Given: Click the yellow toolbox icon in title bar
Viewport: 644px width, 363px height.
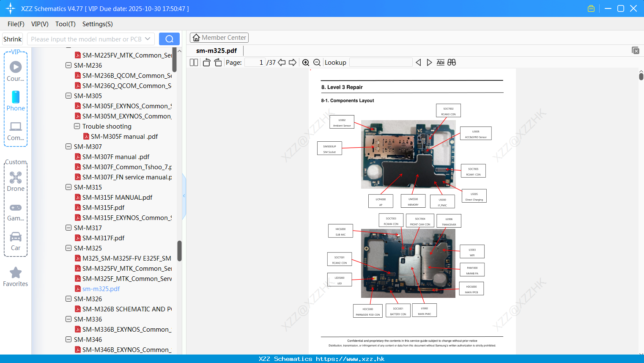Looking at the screenshot, I should pyautogui.click(x=591, y=8).
